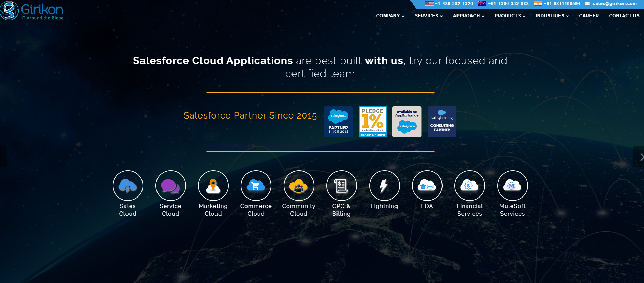
Task: Click the Financial Services label
Action: (470, 210)
